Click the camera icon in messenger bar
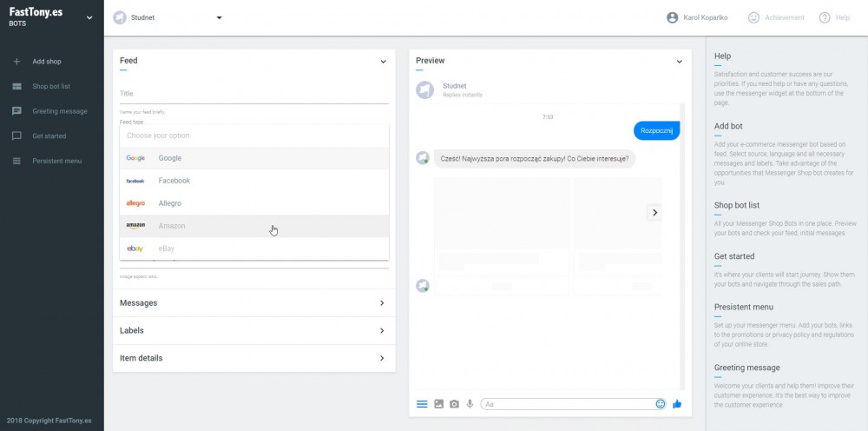 [454, 404]
